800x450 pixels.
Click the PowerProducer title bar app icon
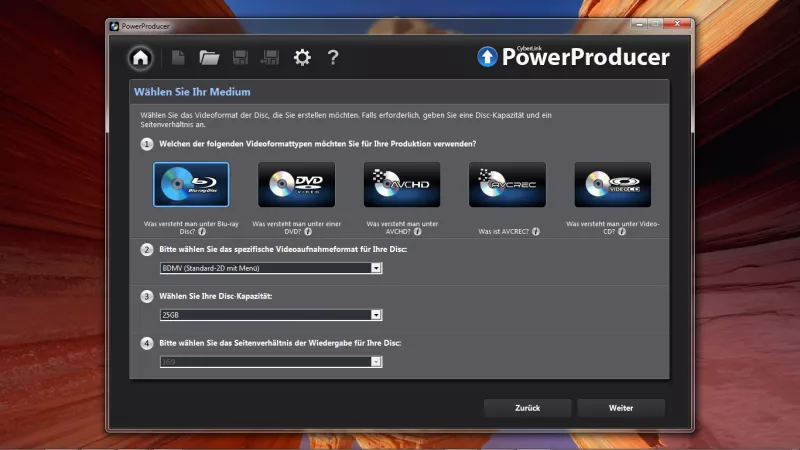[x=114, y=26]
